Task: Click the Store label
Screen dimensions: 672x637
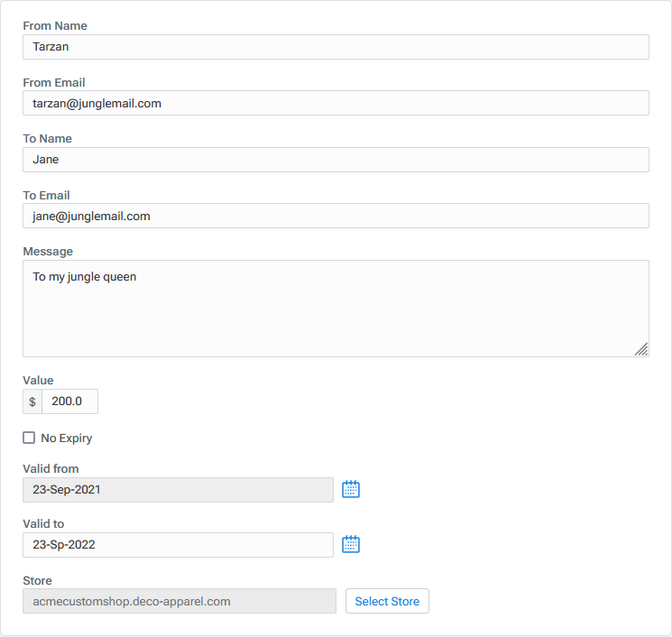Action: coord(37,580)
